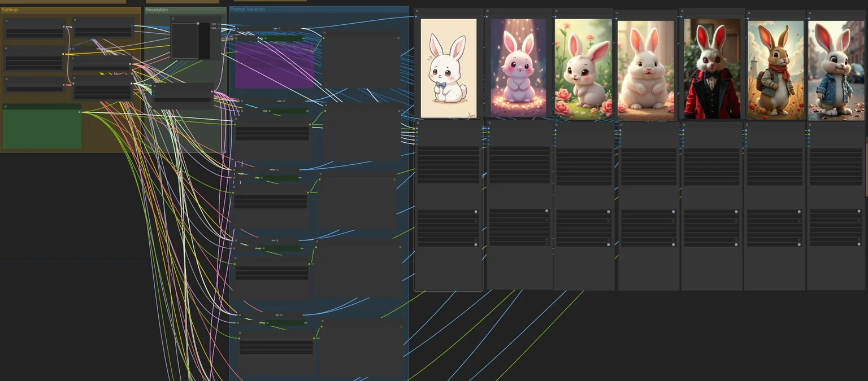Open the bunny-among-roses preview image
This screenshot has height=381, width=868.
coord(583,69)
